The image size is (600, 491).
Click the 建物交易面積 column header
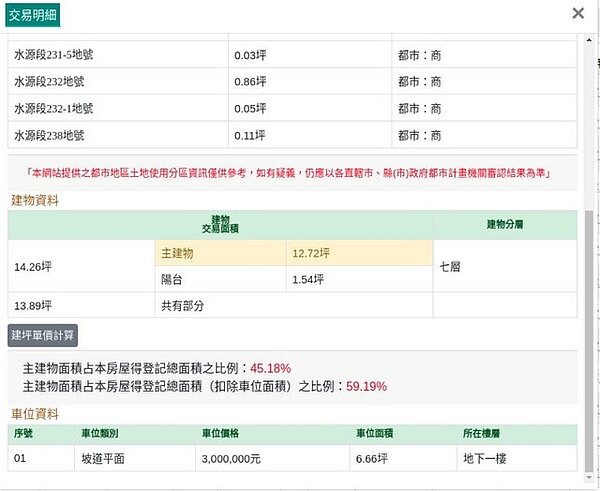point(220,224)
